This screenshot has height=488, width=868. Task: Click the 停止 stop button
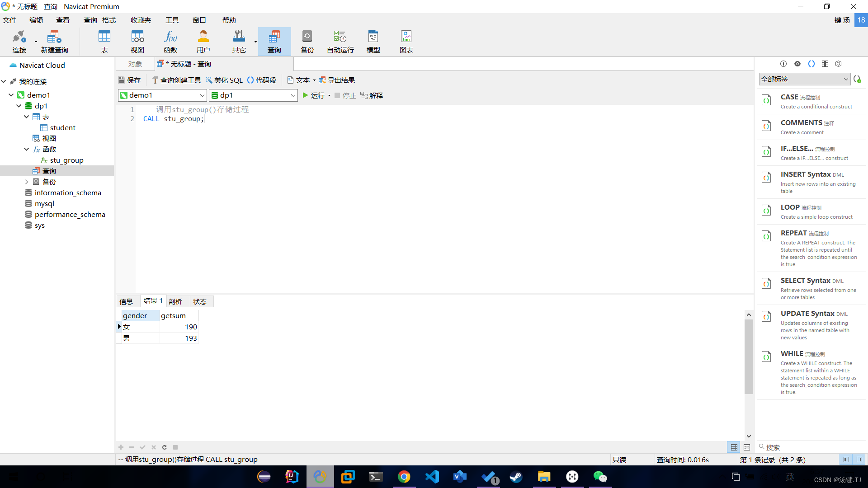pos(344,95)
